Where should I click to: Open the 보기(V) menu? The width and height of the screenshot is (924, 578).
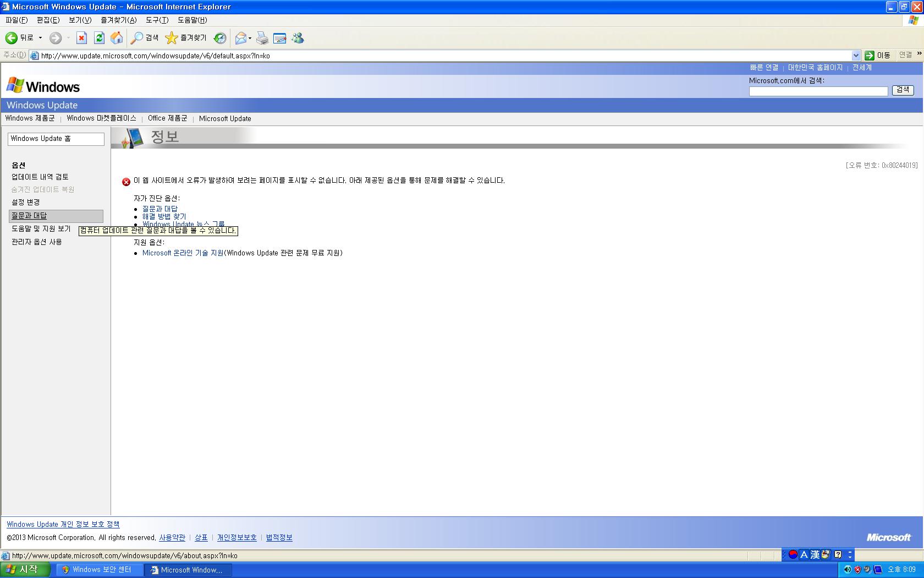[x=80, y=20]
